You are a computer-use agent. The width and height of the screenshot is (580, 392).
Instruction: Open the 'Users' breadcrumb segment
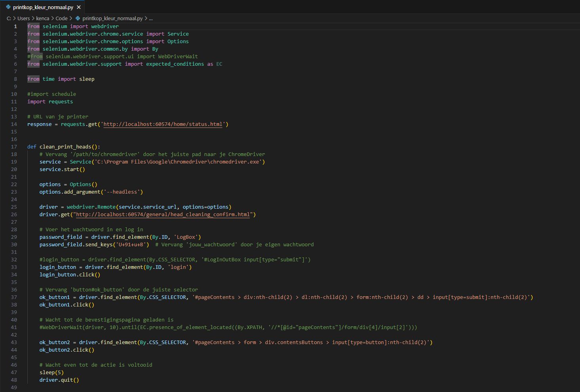click(23, 18)
